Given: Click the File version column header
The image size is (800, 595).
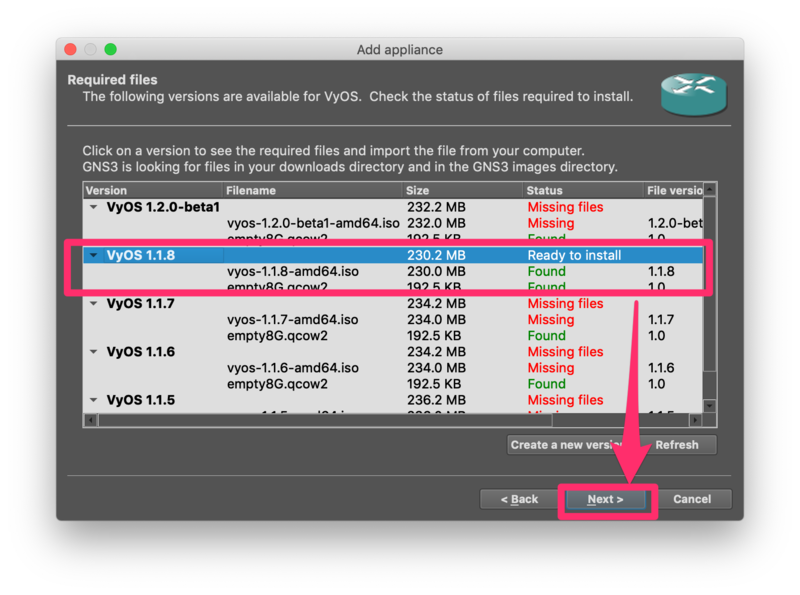Looking at the screenshot, I should (x=673, y=190).
